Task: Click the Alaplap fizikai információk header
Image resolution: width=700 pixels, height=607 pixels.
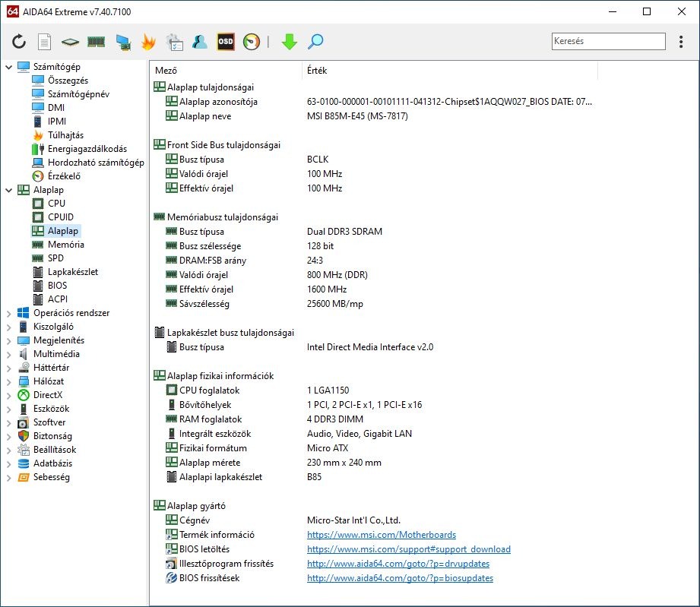Action: click(220, 376)
